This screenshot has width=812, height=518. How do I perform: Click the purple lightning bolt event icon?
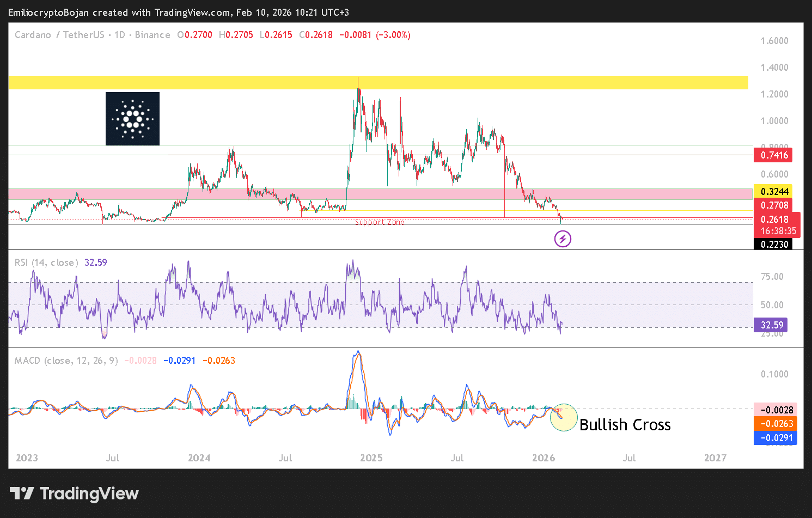coord(563,239)
